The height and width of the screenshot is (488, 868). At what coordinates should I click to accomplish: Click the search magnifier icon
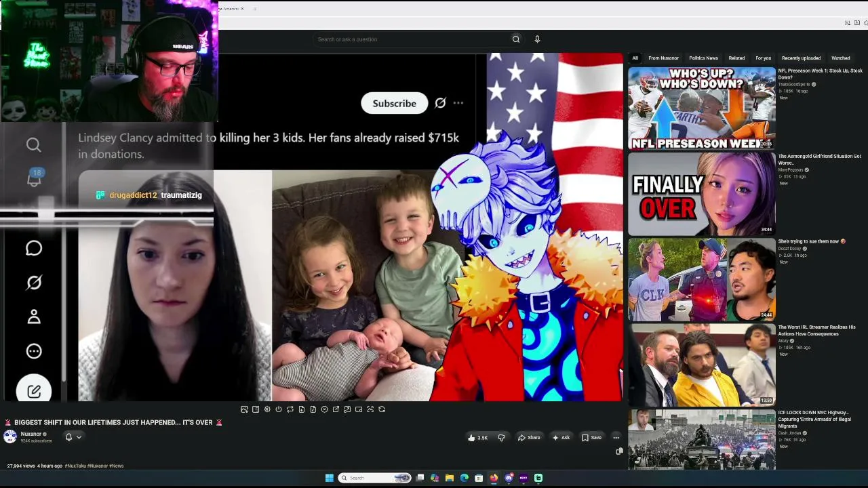click(516, 39)
